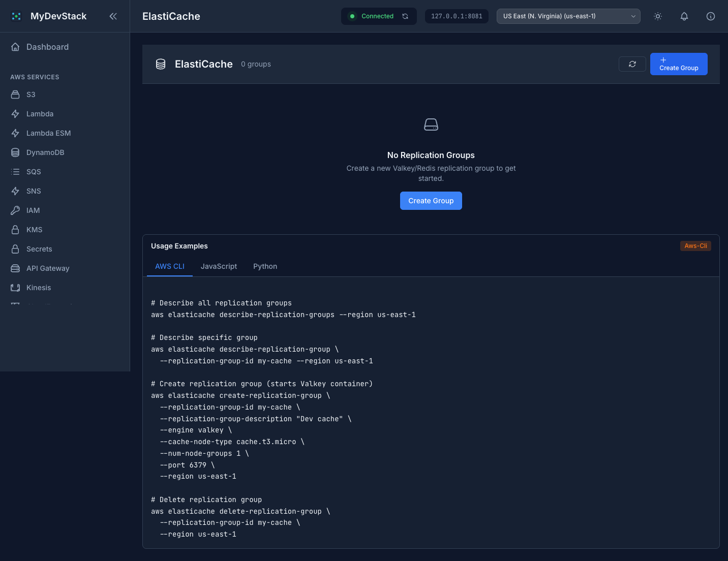Click blue Create Group button in header

[x=679, y=64]
